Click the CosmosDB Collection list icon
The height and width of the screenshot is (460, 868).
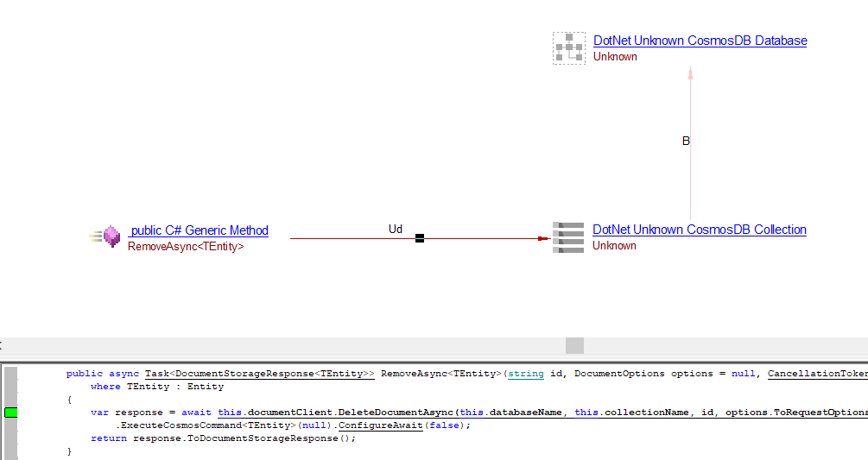pos(568,237)
